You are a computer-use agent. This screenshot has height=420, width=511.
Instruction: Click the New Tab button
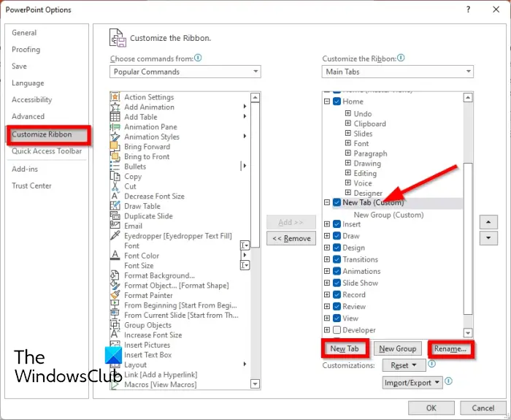(x=345, y=348)
